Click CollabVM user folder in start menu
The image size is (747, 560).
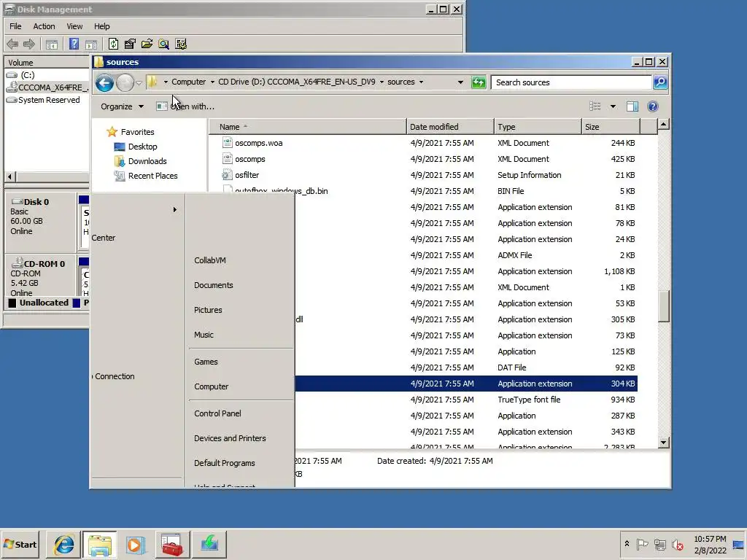point(210,260)
